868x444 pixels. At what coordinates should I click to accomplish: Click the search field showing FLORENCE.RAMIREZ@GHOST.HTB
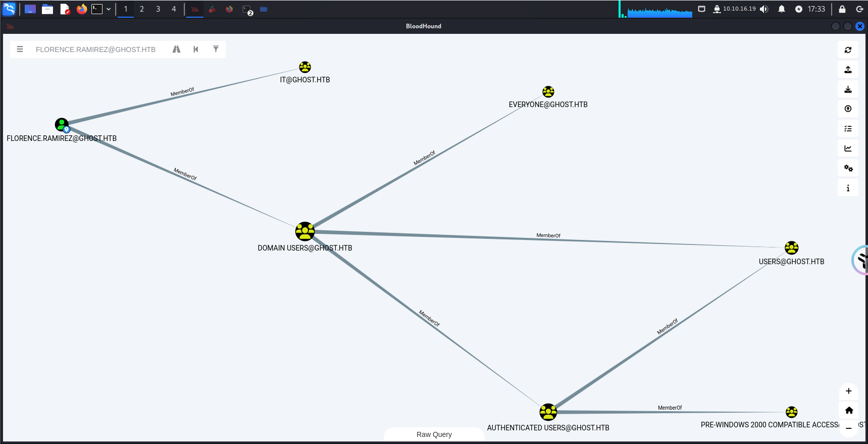point(96,50)
